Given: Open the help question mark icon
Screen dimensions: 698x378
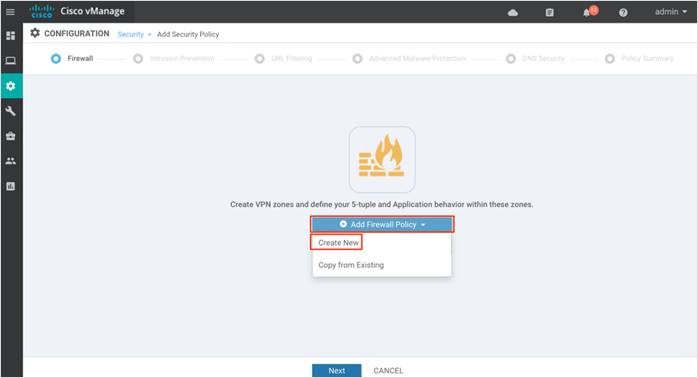Looking at the screenshot, I should click(623, 12).
